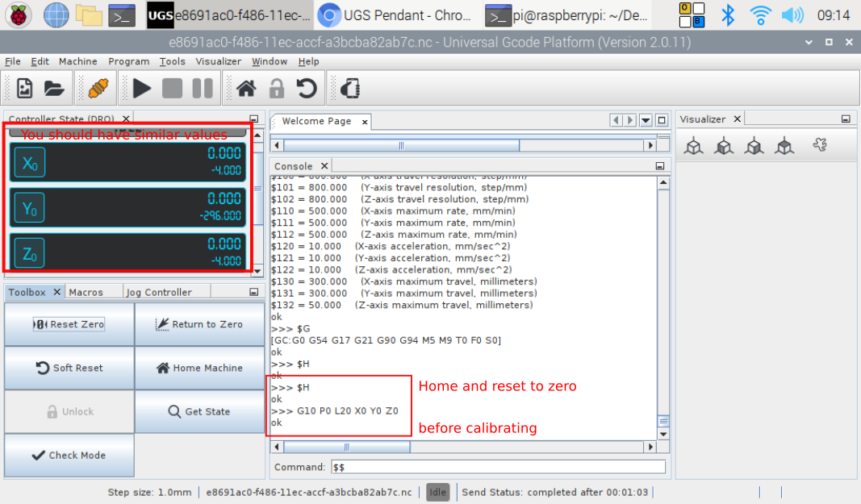Click the Home Machine toolbox button
The image size is (861, 504).
click(200, 368)
